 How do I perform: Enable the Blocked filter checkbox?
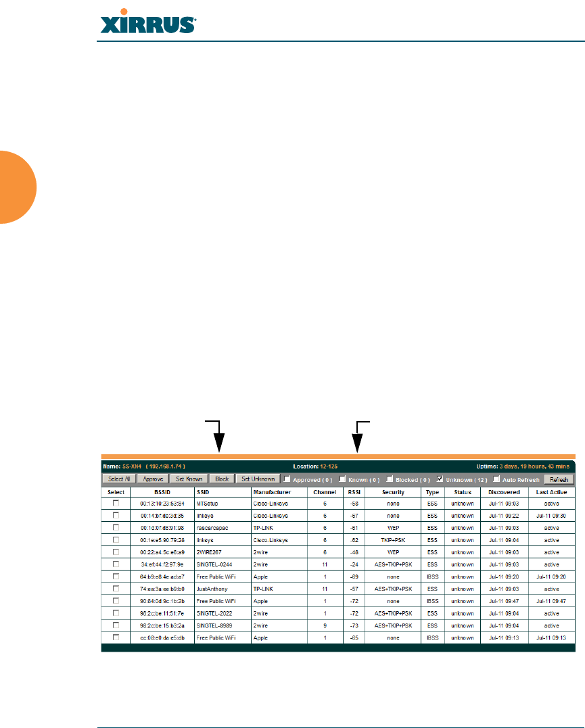coord(390,479)
